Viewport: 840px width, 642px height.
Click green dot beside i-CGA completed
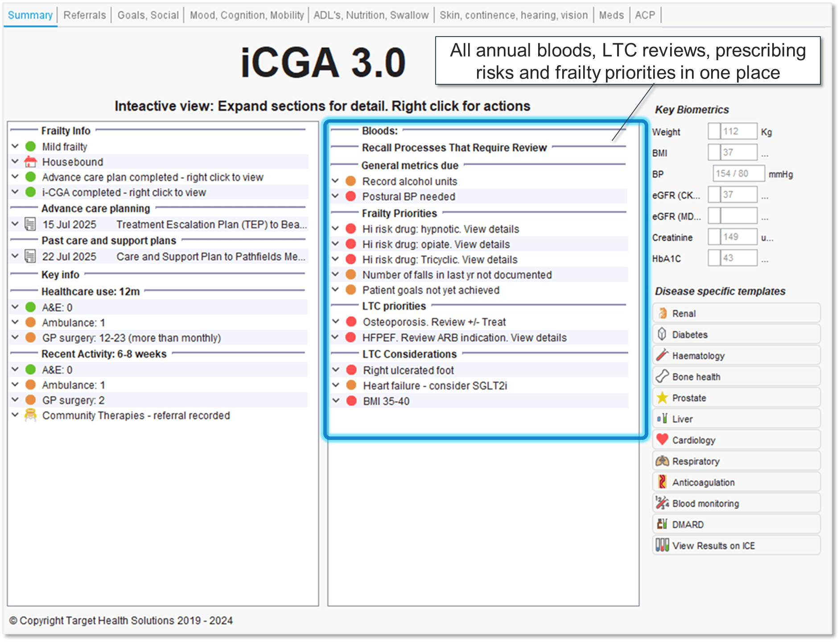[x=30, y=192]
